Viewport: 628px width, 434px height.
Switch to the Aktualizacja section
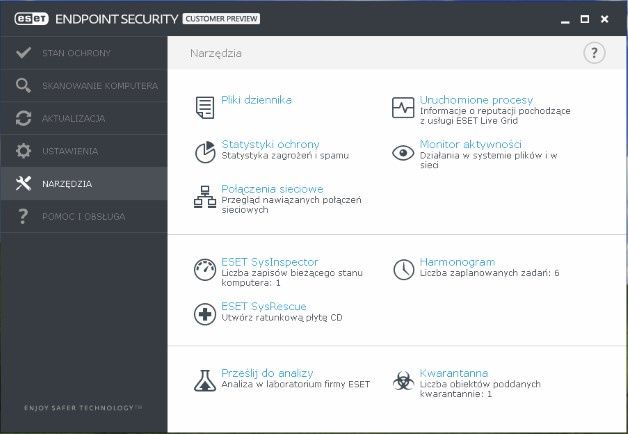[x=84, y=119]
